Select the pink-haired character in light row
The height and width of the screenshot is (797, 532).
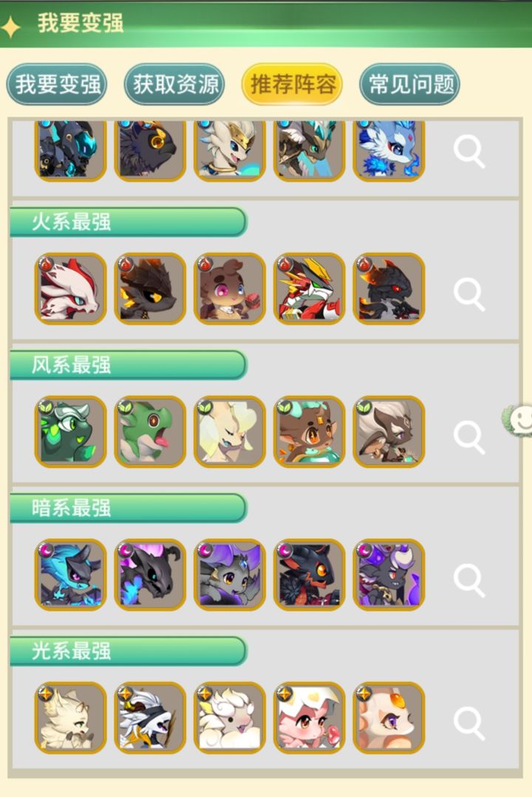point(310,718)
